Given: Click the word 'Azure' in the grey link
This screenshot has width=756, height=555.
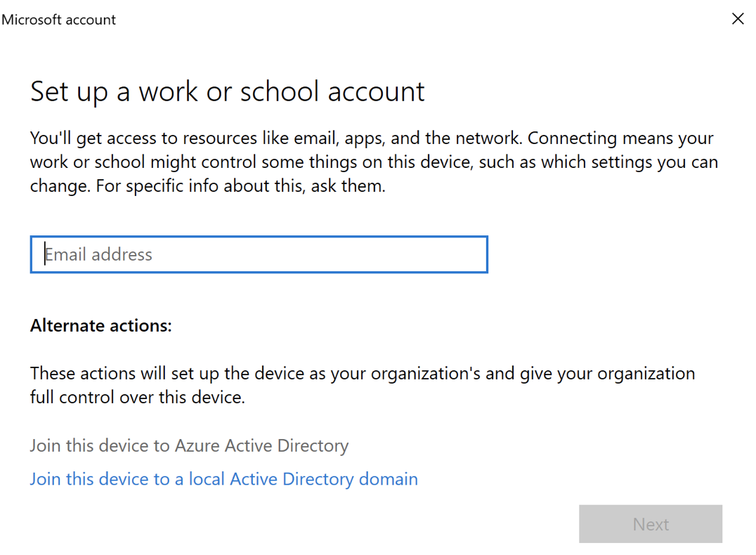Looking at the screenshot, I should 198,446.
